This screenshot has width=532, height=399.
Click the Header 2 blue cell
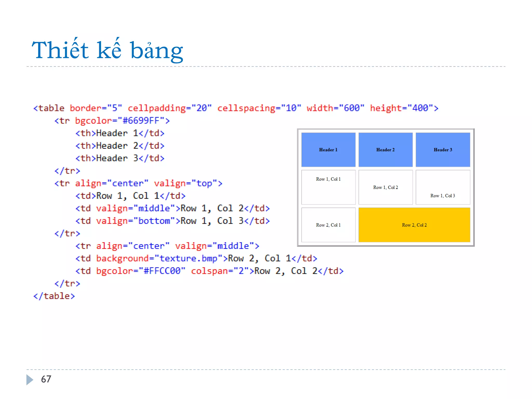[x=385, y=150]
